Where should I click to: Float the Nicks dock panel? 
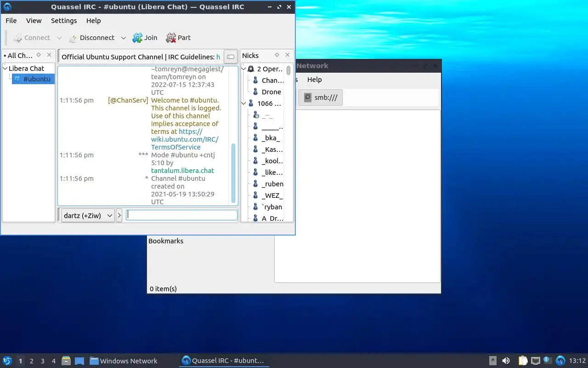click(277, 55)
